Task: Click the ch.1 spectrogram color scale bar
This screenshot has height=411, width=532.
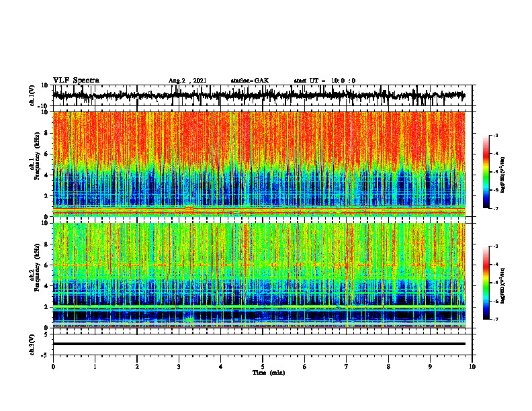Action: point(486,172)
